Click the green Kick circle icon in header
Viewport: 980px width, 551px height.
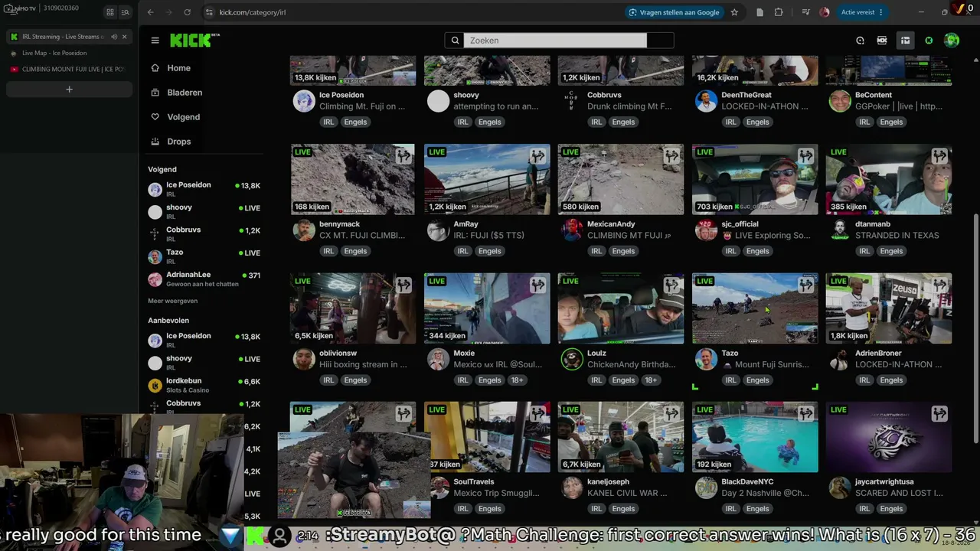[929, 41]
